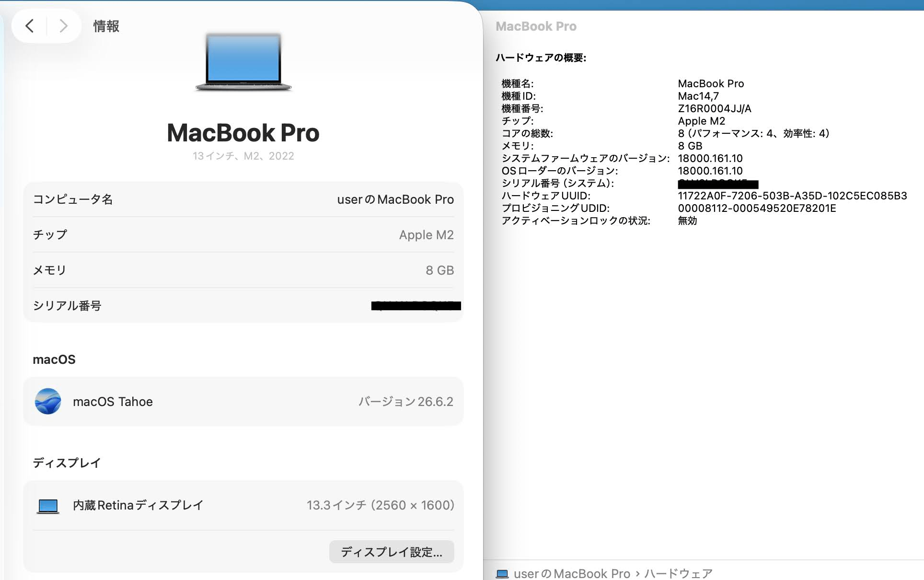
Task: Click the MacBook Pro title in System Information window
Action: (536, 26)
